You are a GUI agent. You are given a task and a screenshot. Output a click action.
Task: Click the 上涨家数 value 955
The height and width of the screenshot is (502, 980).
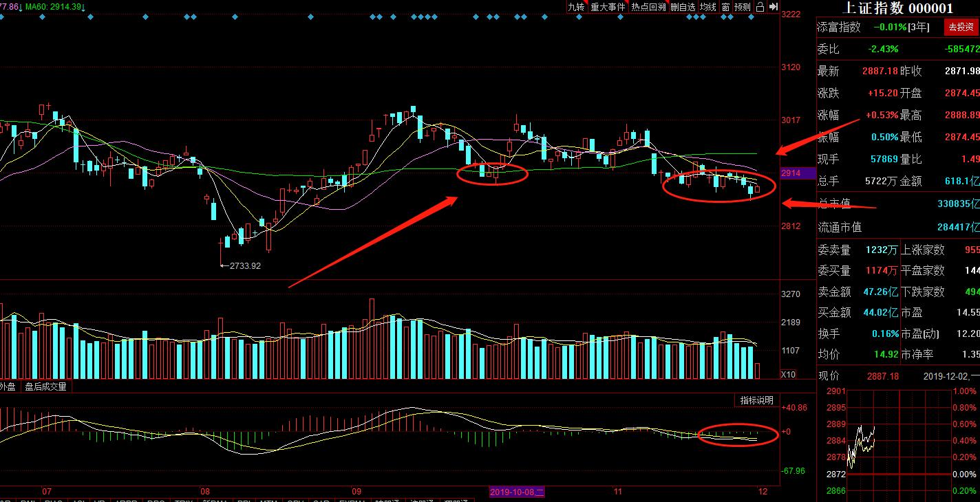point(972,250)
